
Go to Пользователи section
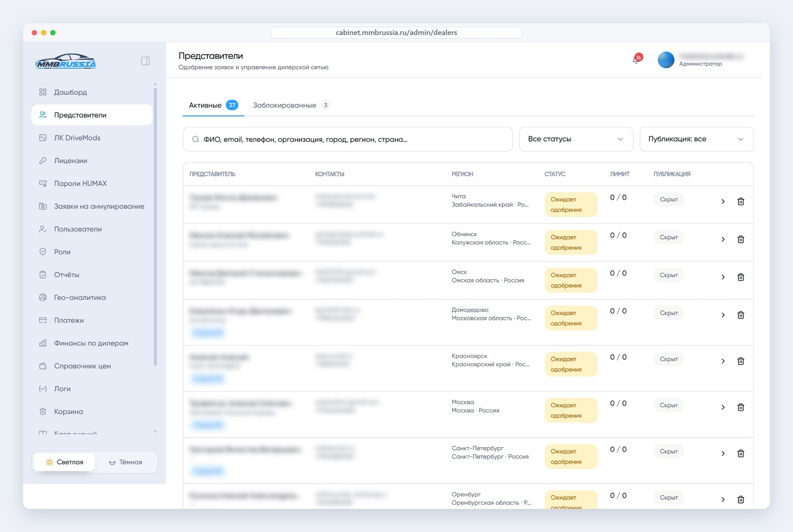click(x=92, y=229)
